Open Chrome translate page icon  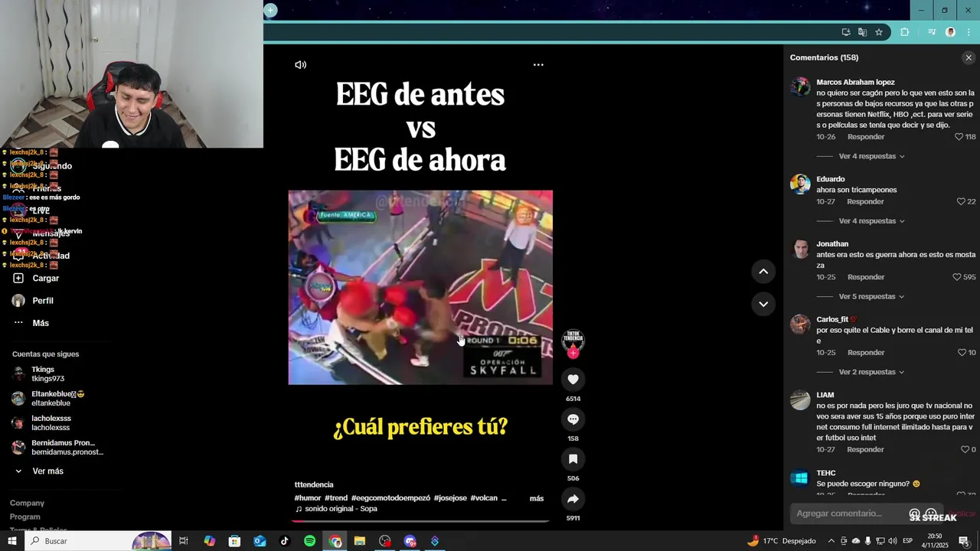point(862,32)
